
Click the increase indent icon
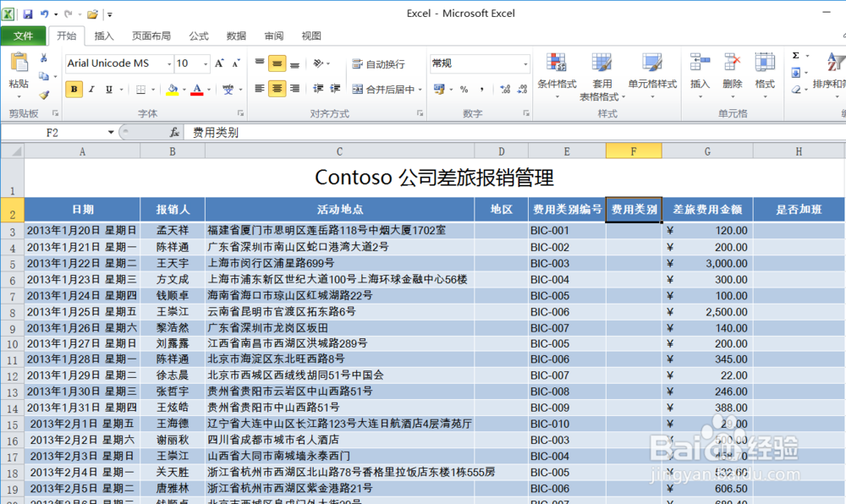(x=335, y=89)
